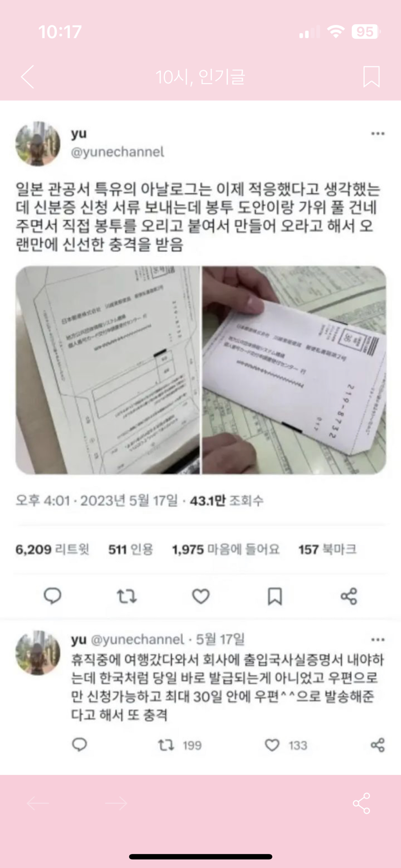Toggle bookmark icon under main tweet
The width and height of the screenshot is (401, 868).
coord(275,596)
